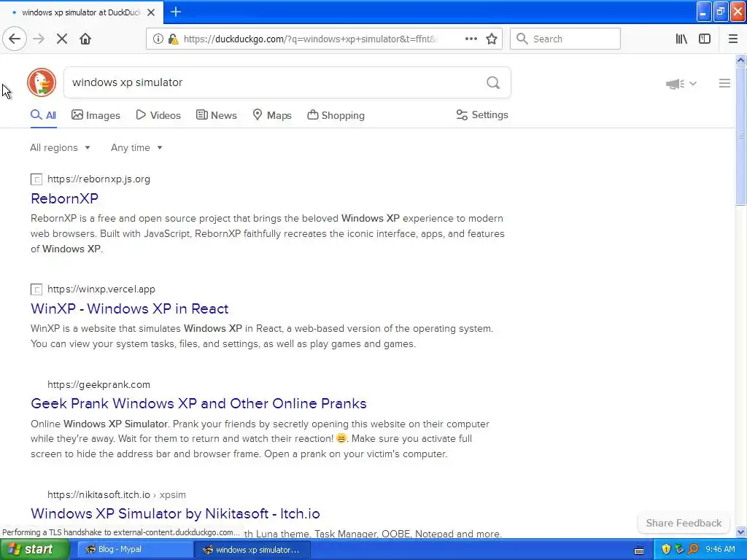Go back to the previous page
Image resolution: width=747 pixels, height=560 pixels.
15,39
